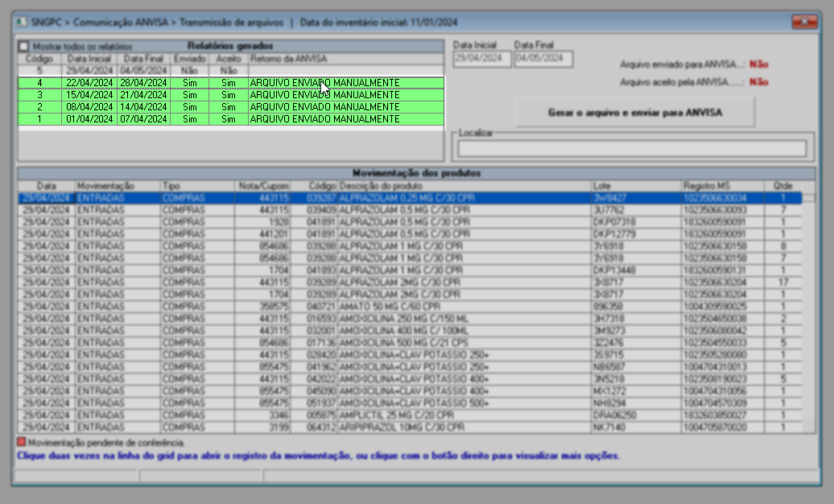
Task: Select report row dated 15/04/2024
Action: pyautogui.click(x=231, y=95)
